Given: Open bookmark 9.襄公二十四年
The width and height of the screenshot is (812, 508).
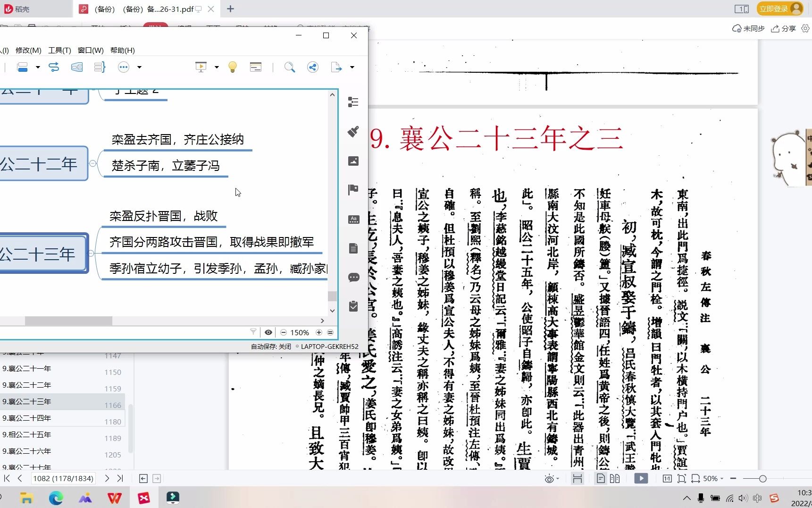Looking at the screenshot, I should click(x=27, y=418).
